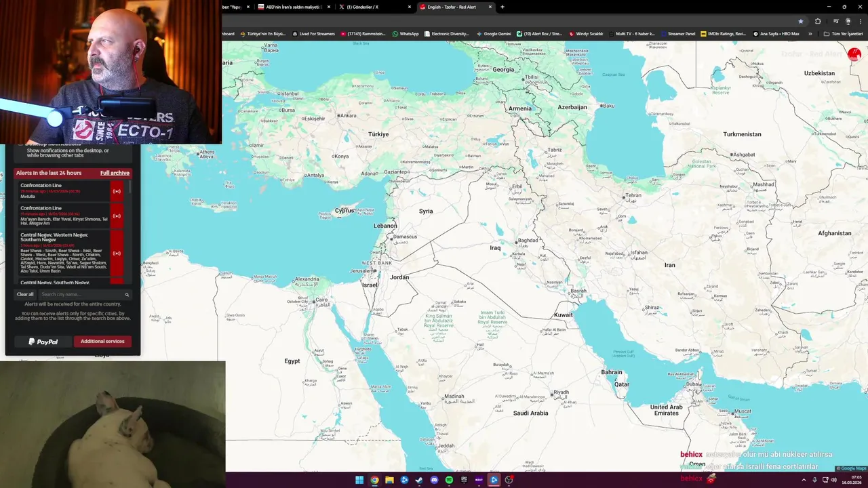Screen dimensions: 868x488
Task: Click the Clear all button
Action: 25,294
